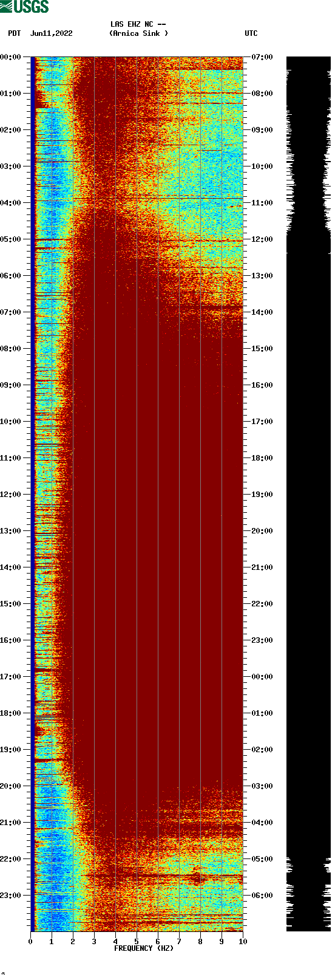Viewport: 335px width, 980px height.
Task: Click the 19:00 PDT time label
Action: pyautogui.click(x=11, y=750)
